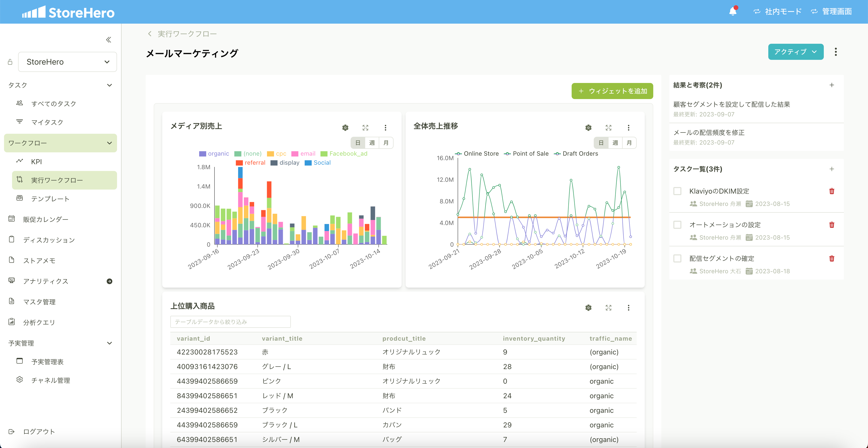Image resolution: width=868 pixels, height=448 pixels.
Task: Open 分析クエリ in sidebar
Action: coord(61,322)
